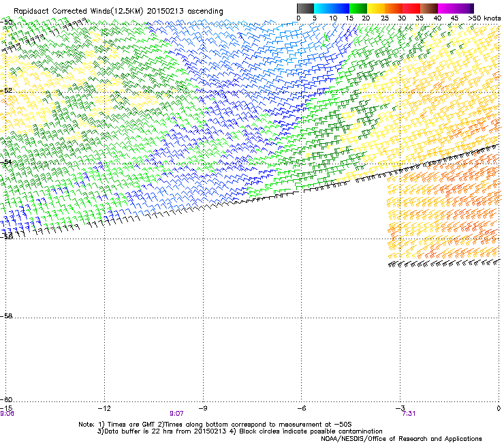This screenshot has width=504, height=443.
Task: Click the legend value '40'
Action: 437,18
